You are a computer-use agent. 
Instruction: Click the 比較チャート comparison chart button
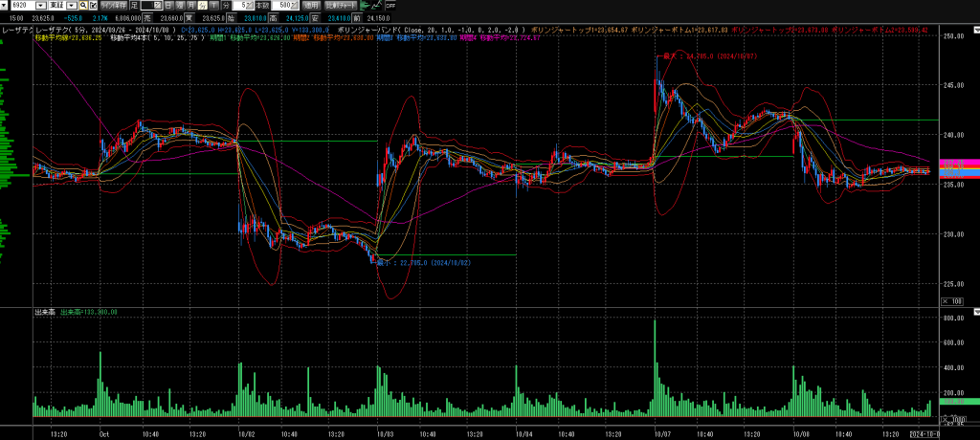(x=341, y=5)
